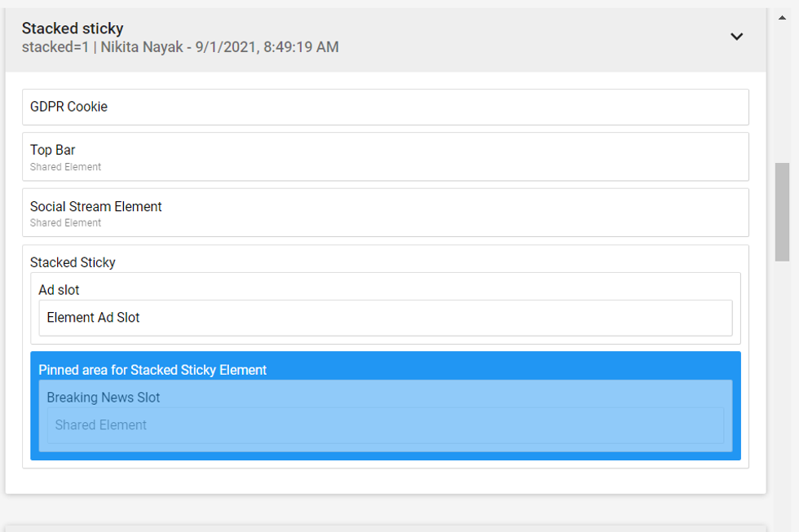Collapse the Stacked sticky panel chevron

[736, 37]
